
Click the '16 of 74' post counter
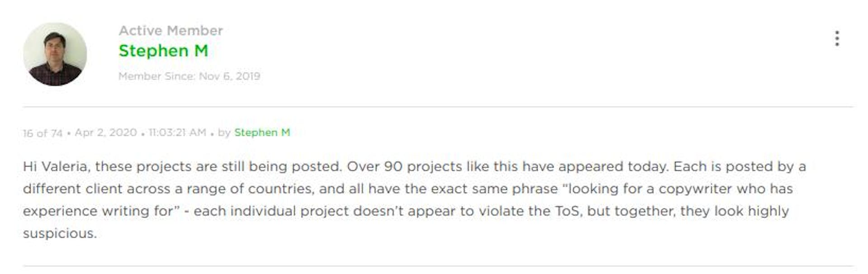(x=42, y=133)
